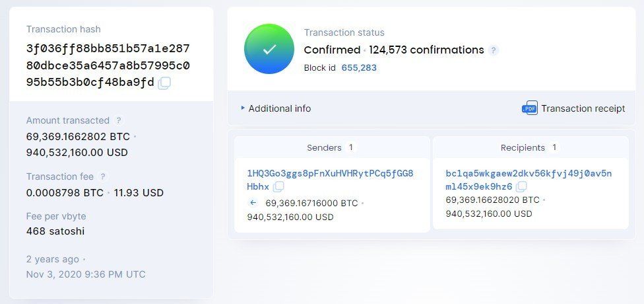
Task: Click help icon beside Amount transacted
Action: [x=119, y=121]
